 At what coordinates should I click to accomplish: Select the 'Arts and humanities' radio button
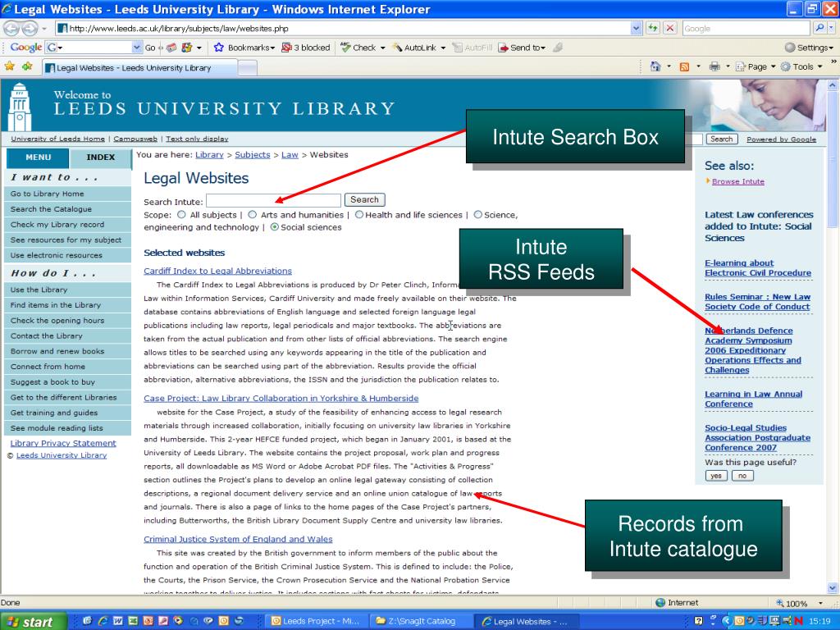coord(253,215)
